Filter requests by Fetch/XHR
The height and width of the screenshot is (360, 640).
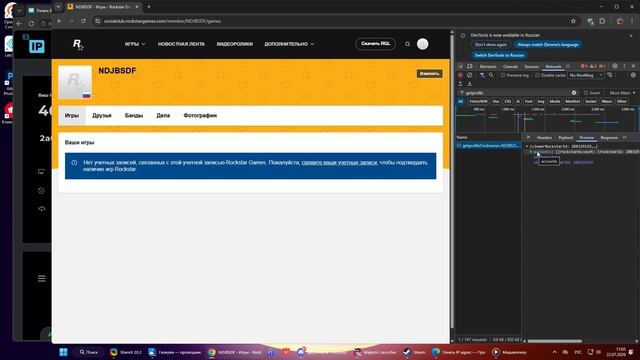pyautogui.click(x=478, y=101)
